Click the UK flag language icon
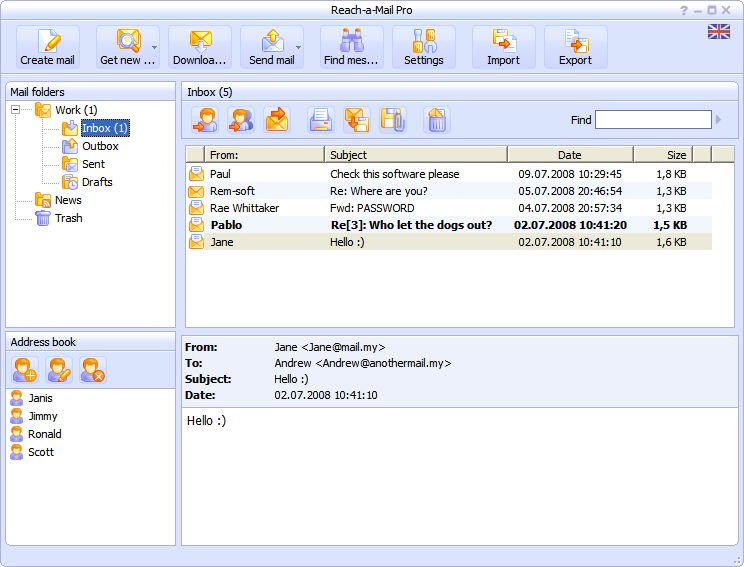 pyautogui.click(x=719, y=31)
